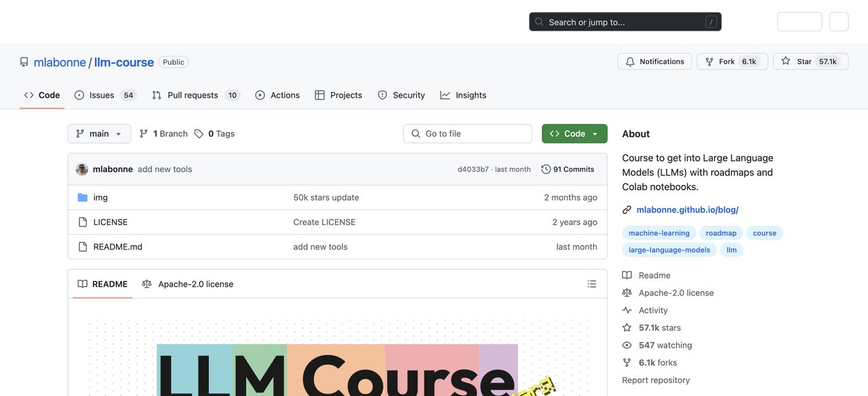The width and height of the screenshot is (868, 396).
Task: Click the LLM Course banner image
Action: pyautogui.click(x=337, y=357)
